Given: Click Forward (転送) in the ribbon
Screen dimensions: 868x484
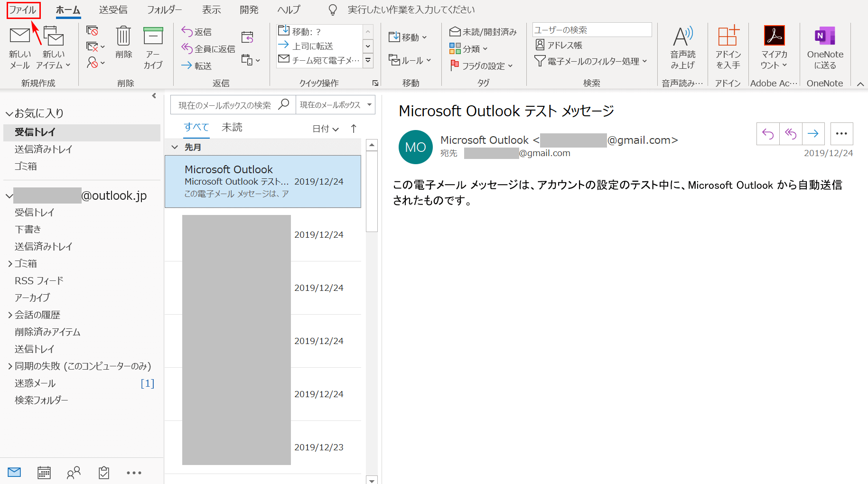Looking at the screenshot, I should tap(196, 65).
